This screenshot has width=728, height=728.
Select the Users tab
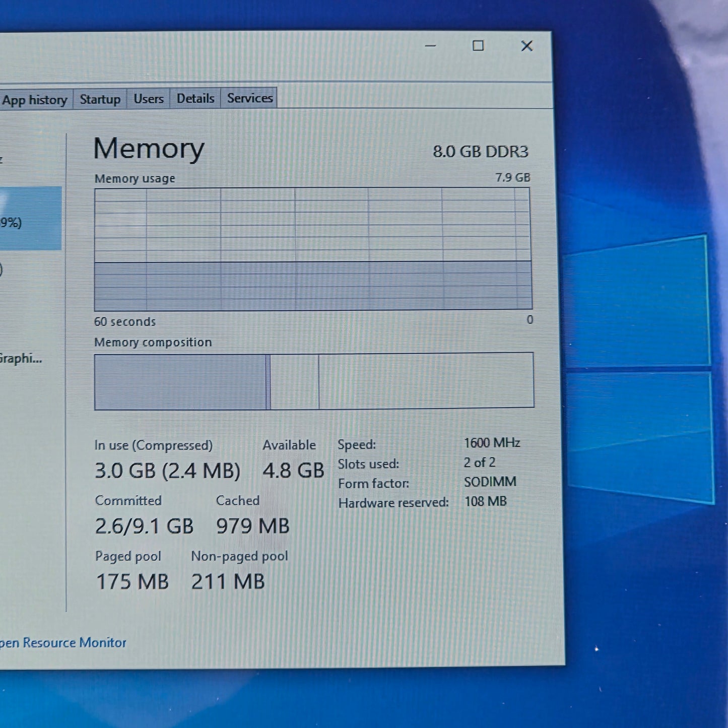[x=148, y=99]
